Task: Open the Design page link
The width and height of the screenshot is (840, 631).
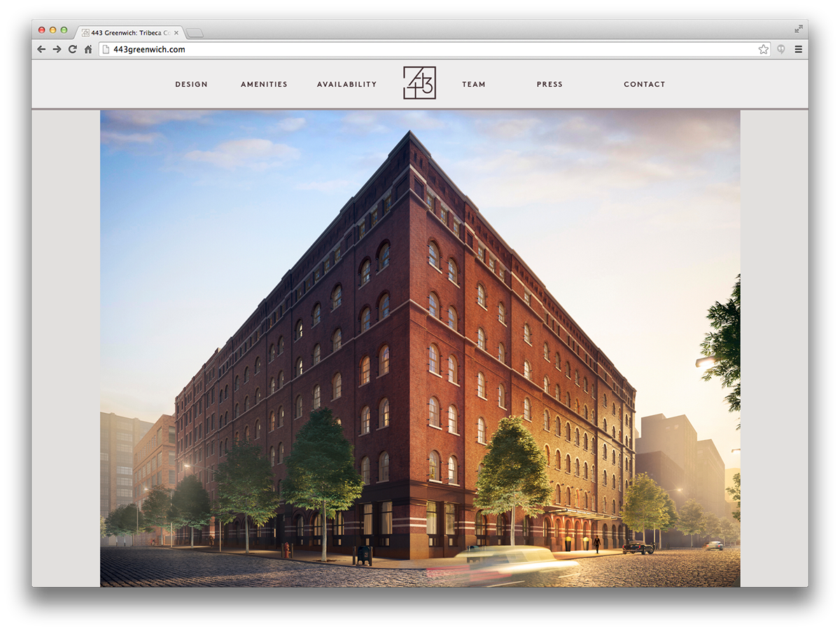Action: (x=191, y=84)
